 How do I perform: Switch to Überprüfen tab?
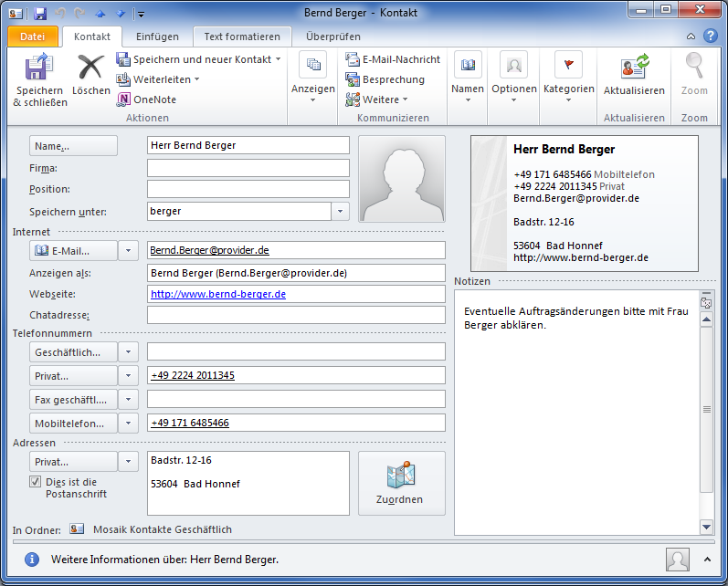[x=332, y=37]
